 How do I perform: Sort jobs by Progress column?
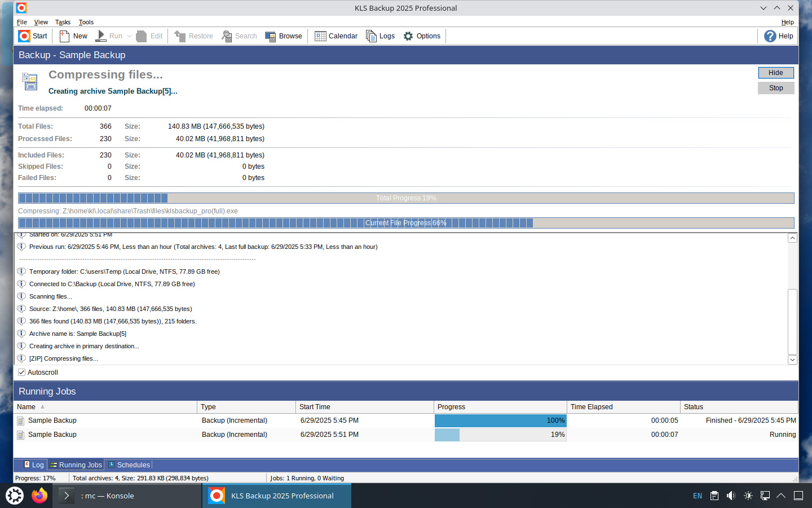click(x=500, y=407)
